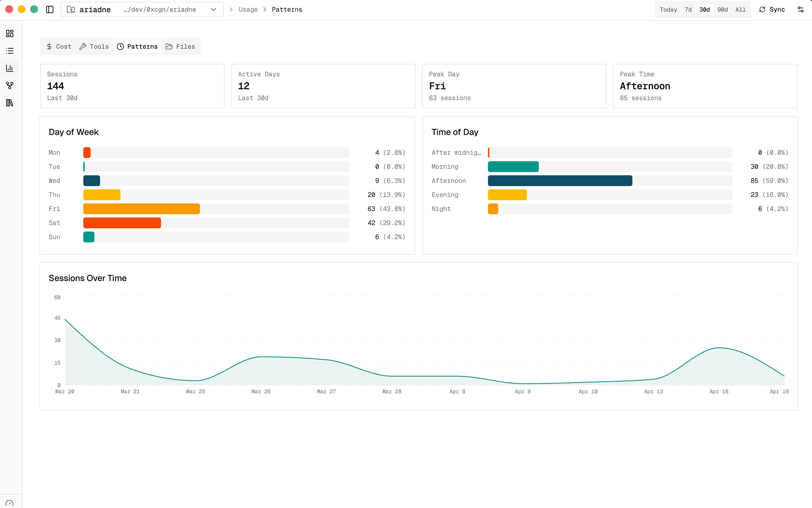This screenshot has width=812, height=508.
Task: Switch the time range to 90d
Action: click(x=722, y=9)
